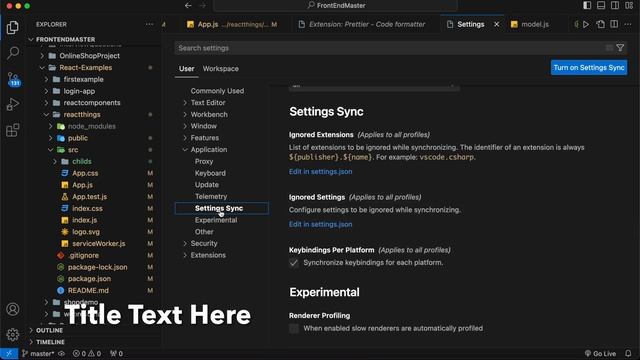Click Go Live in status bar
The image size is (640, 360).
(600, 353)
